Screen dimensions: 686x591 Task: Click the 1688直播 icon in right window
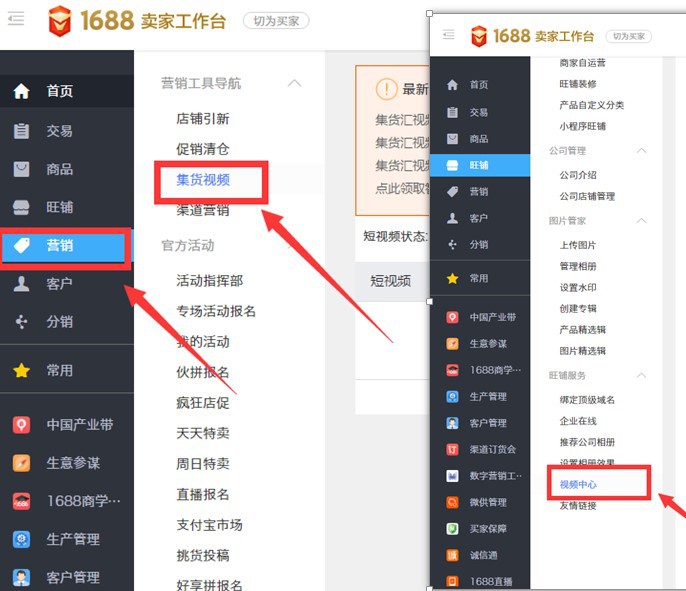point(452,581)
